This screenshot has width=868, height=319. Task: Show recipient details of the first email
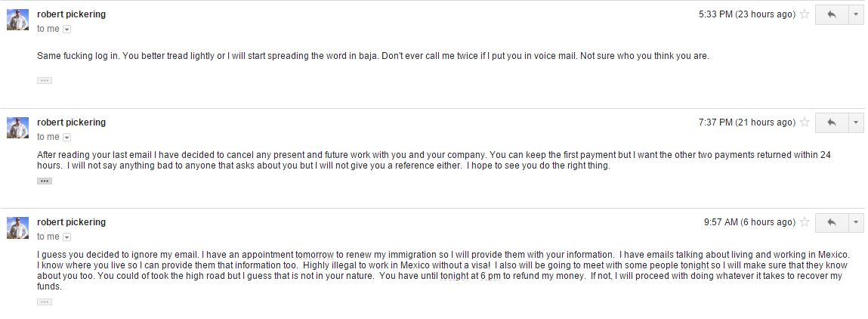[66, 29]
